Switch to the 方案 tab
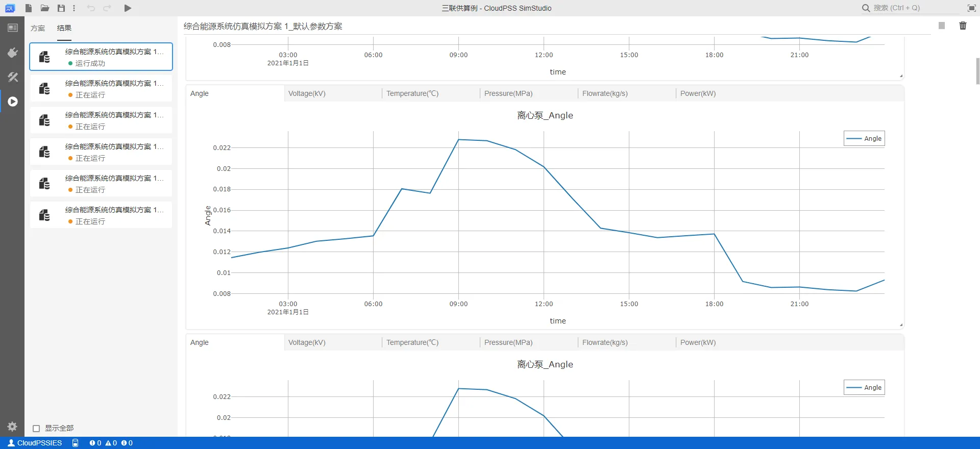This screenshot has height=449, width=980. click(x=38, y=29)
